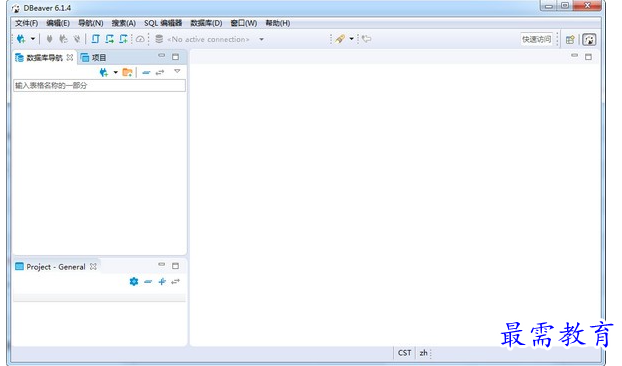Screen dimensions: 622x366
Task: Maximize the database navigator panel
Action: click(175, 57)
